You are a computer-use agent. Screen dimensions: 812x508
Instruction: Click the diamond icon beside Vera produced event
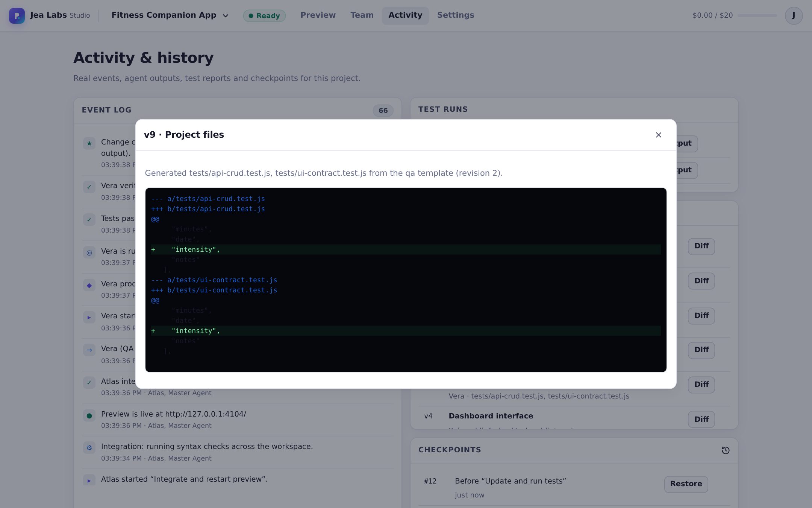[x=89, y=285]
